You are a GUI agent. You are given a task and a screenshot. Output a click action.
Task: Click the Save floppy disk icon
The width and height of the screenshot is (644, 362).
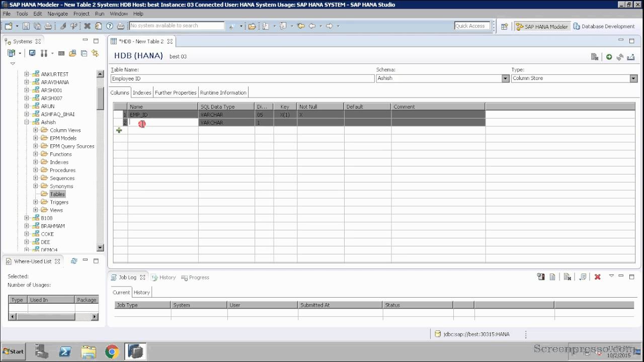click(26, 26)
